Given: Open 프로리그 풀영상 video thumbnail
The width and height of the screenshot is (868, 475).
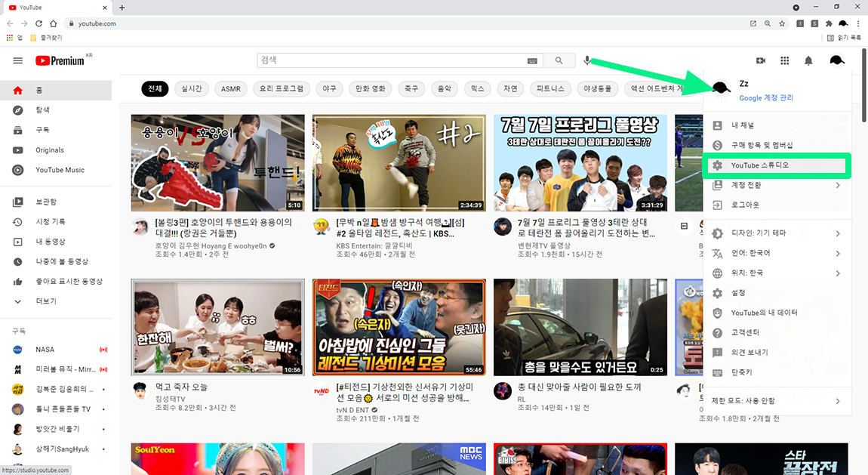Looking at the screenshot, I should 580,163.
